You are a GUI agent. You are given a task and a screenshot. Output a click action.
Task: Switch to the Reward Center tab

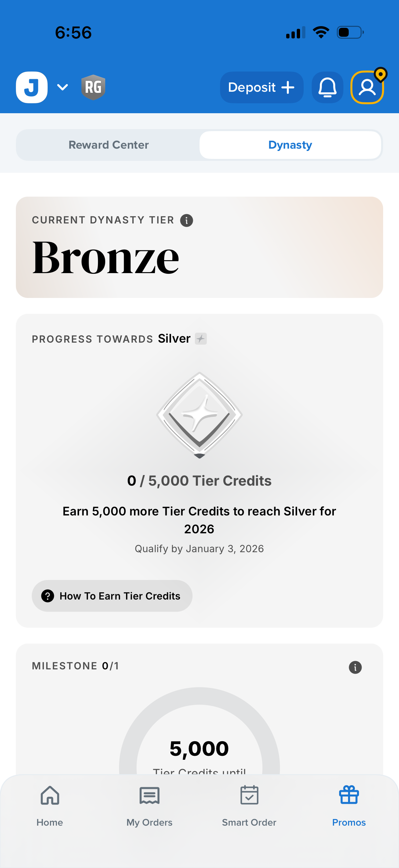pos(109,145)
